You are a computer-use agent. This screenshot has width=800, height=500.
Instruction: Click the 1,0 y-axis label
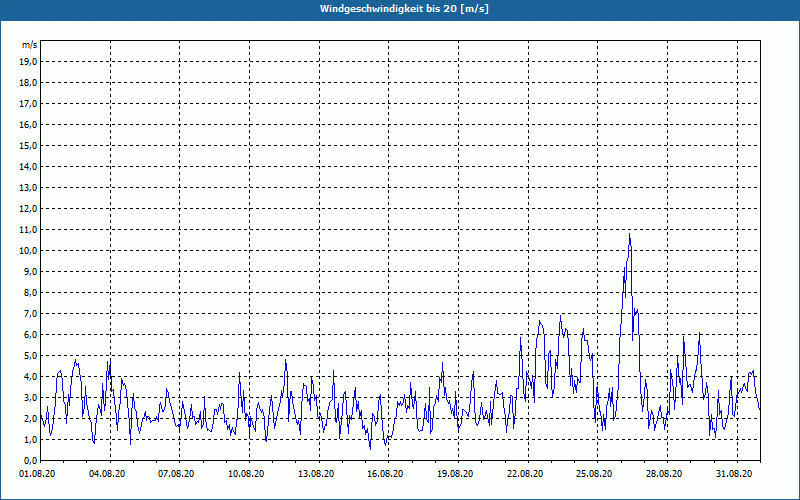coord(30,440)
